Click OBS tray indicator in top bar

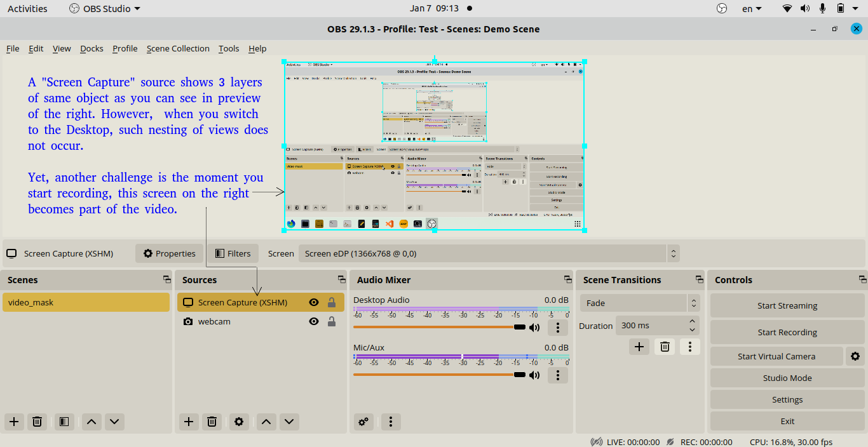(721, 8)
